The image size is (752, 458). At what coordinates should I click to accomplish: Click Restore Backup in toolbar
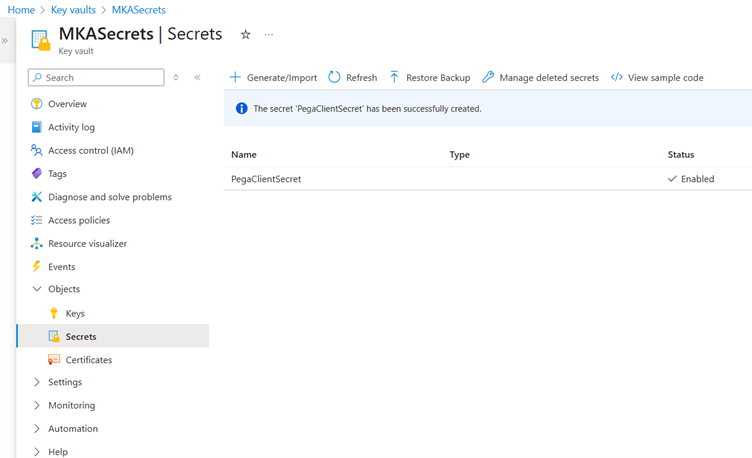[x=429, y=78]
